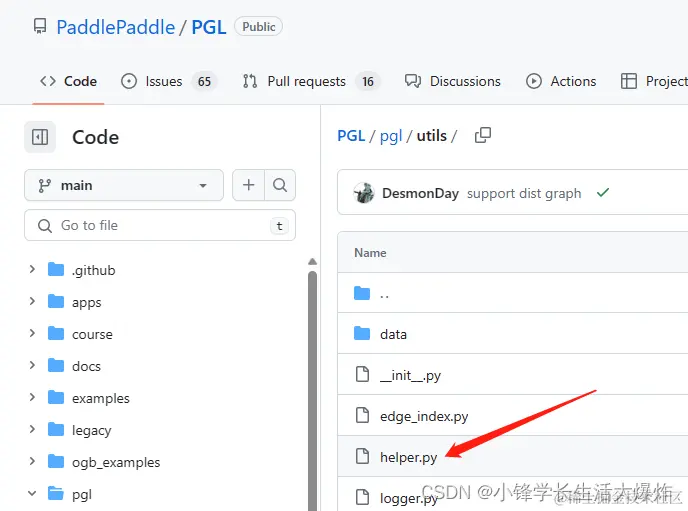The height and width of the screenshot is (511, 688).
Task: Open the Pull requests tab
Action: click(311, 81)
